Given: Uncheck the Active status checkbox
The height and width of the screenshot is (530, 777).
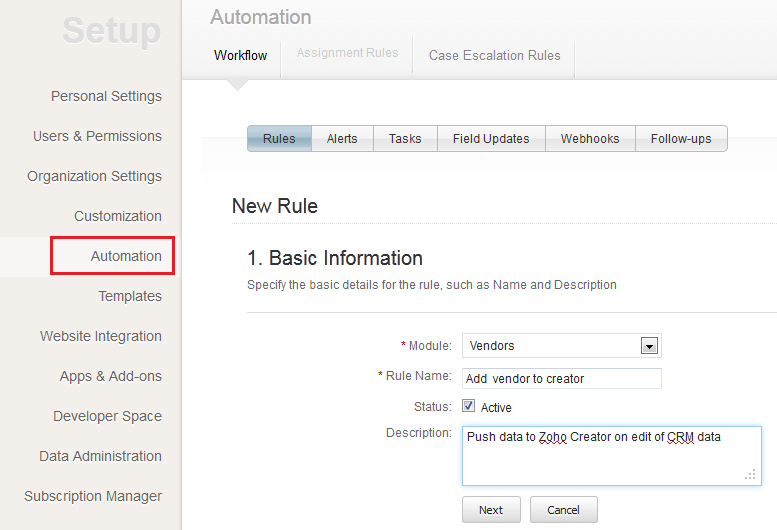Looking at the screenshot, I should pos(468,407).
